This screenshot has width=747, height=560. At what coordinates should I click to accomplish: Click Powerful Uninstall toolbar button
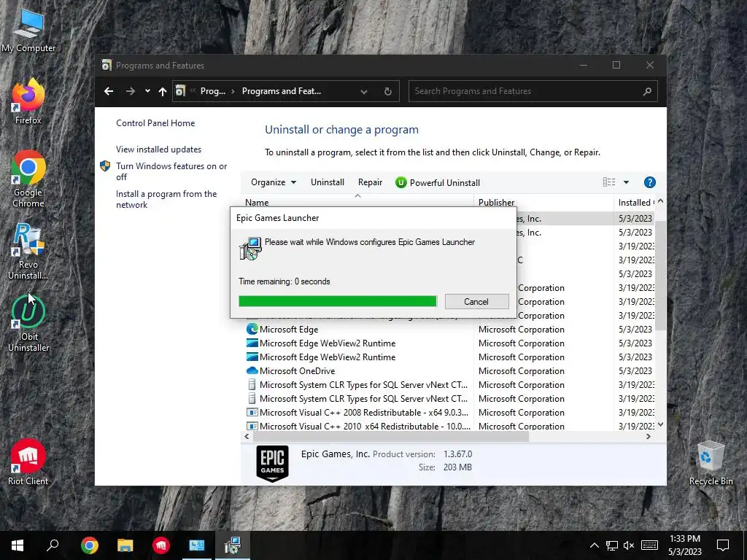[x=438, y=182]
